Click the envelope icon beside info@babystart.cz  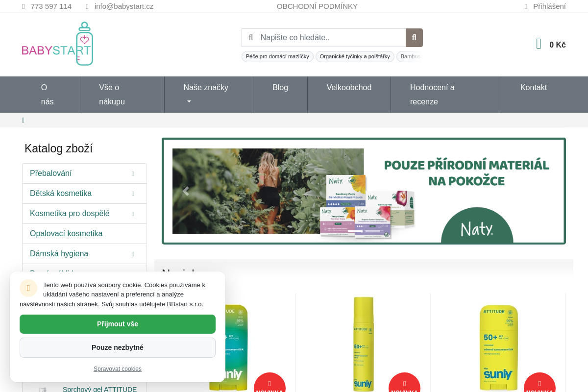click(x=87, y=6)
